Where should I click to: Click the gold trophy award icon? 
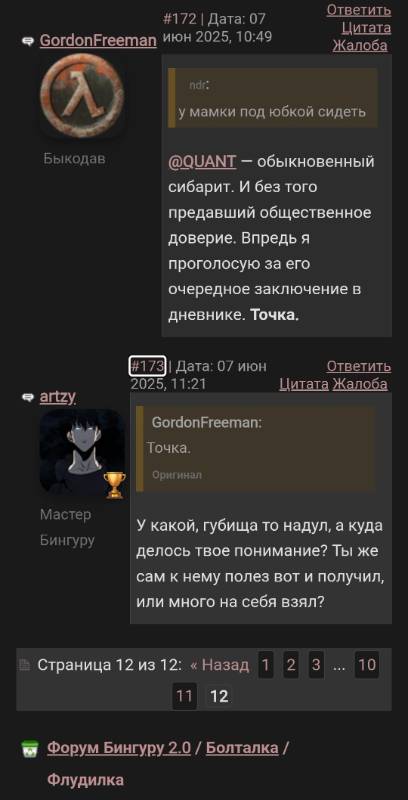pos(115,485)
